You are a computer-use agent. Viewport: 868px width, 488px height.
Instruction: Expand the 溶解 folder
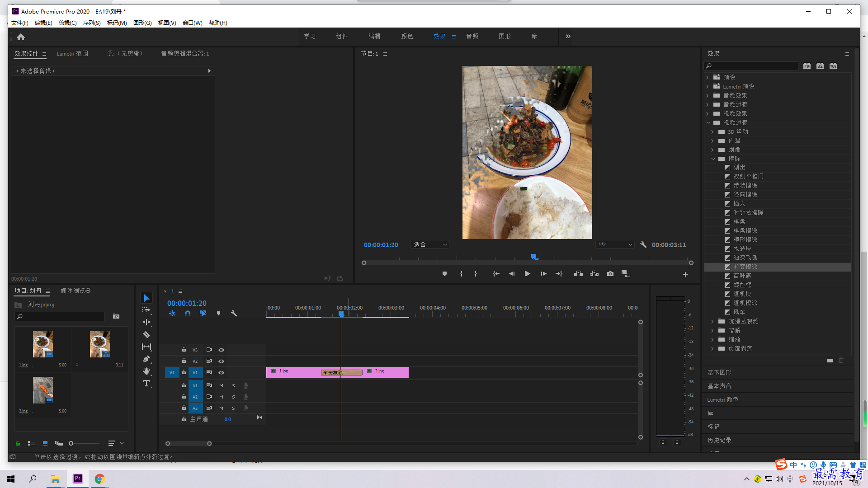(713, 330)
